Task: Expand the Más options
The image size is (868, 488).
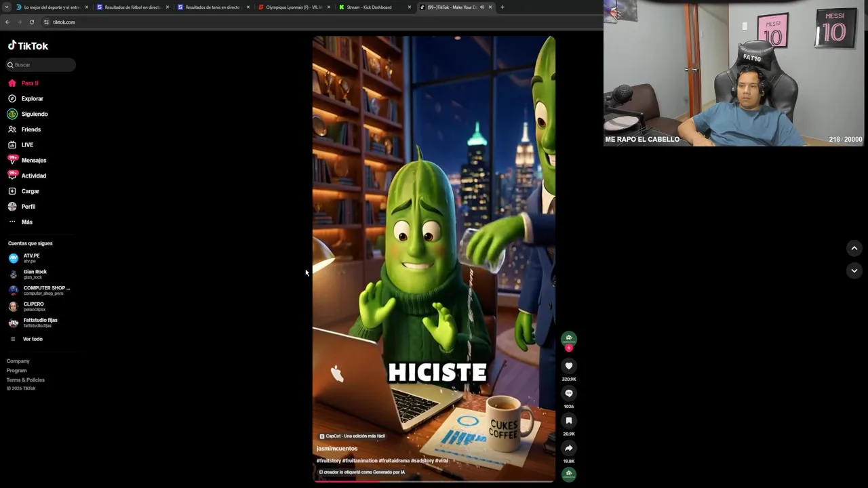Action: (26, 222)
